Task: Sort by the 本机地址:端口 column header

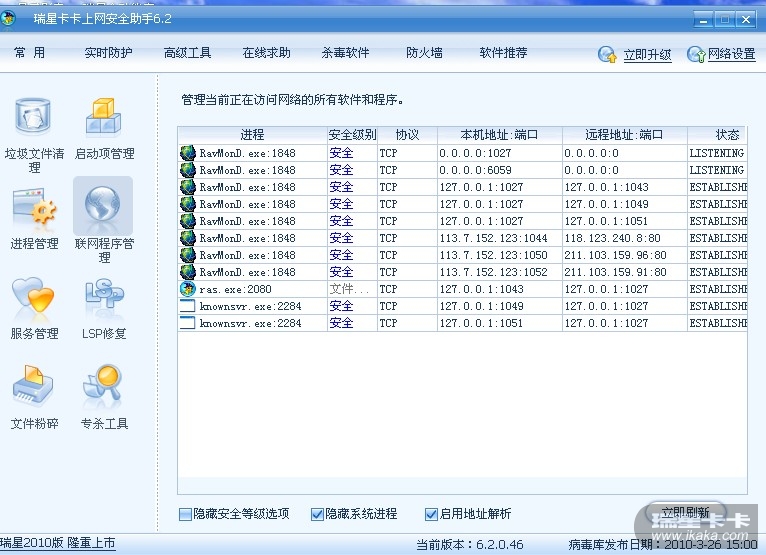Action: (x=500, y=135)
